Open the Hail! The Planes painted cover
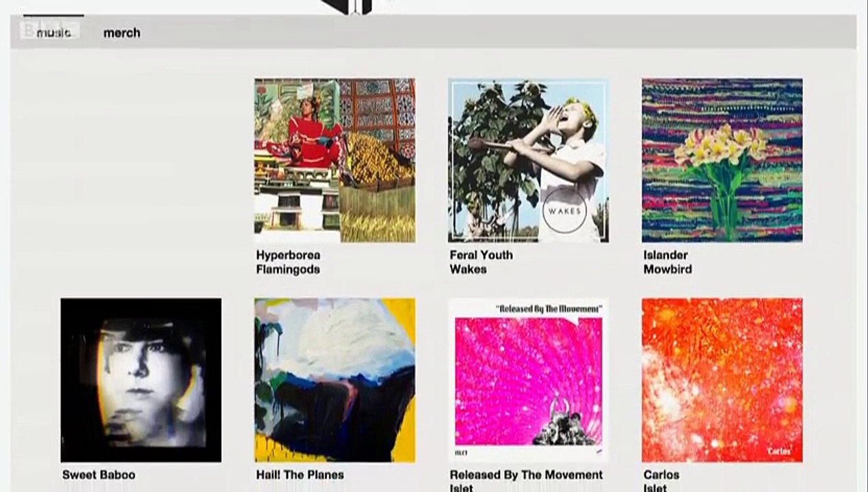Viewport: 868px width, 492px height. click(334, 380)
